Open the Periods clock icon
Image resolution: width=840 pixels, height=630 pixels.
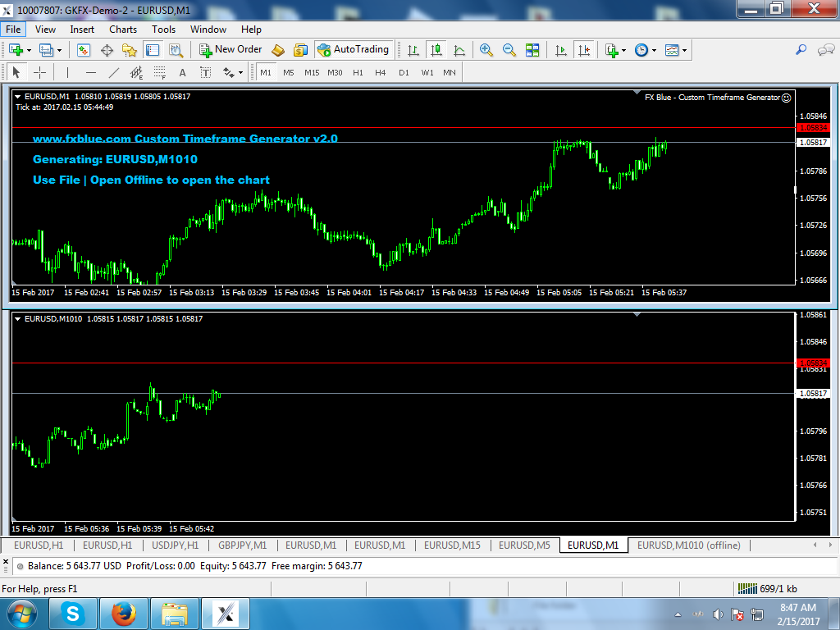(x=641, y=50)
